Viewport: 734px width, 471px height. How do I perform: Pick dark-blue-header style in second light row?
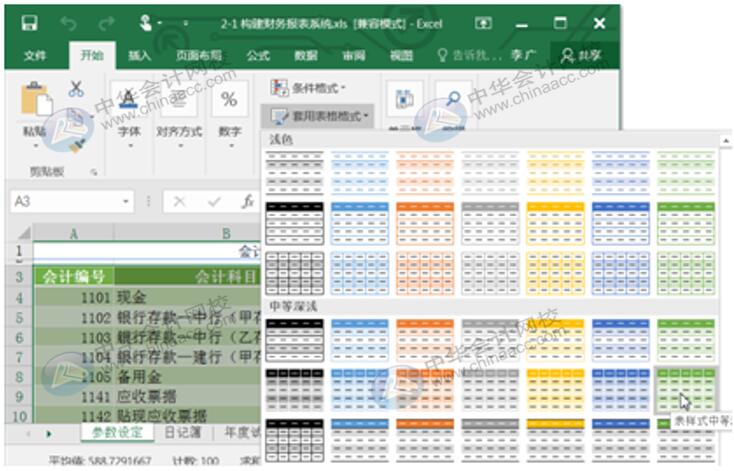[x=621, y=223]
